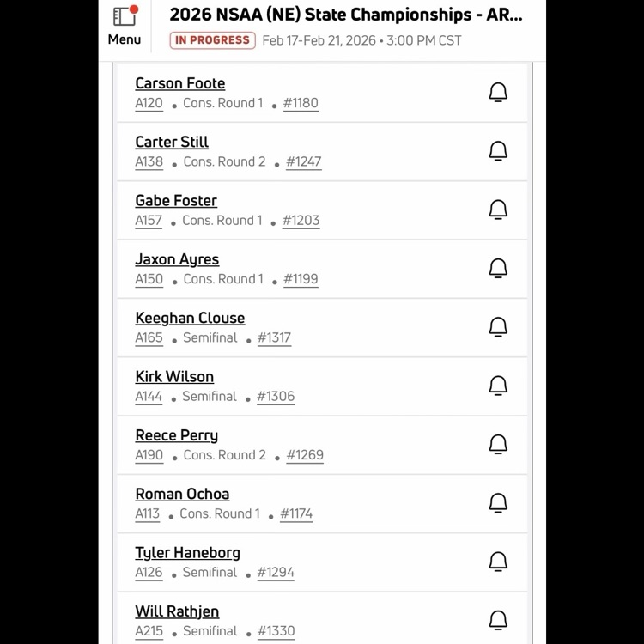The image size is (644, 644).
Task: Open Keeghan Clouse wrestler profile
Action: tap(190, 318)
